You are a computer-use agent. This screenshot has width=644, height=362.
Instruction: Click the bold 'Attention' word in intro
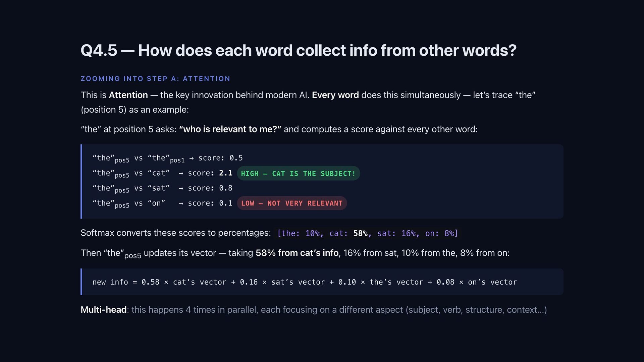click(x=128, y=95)
